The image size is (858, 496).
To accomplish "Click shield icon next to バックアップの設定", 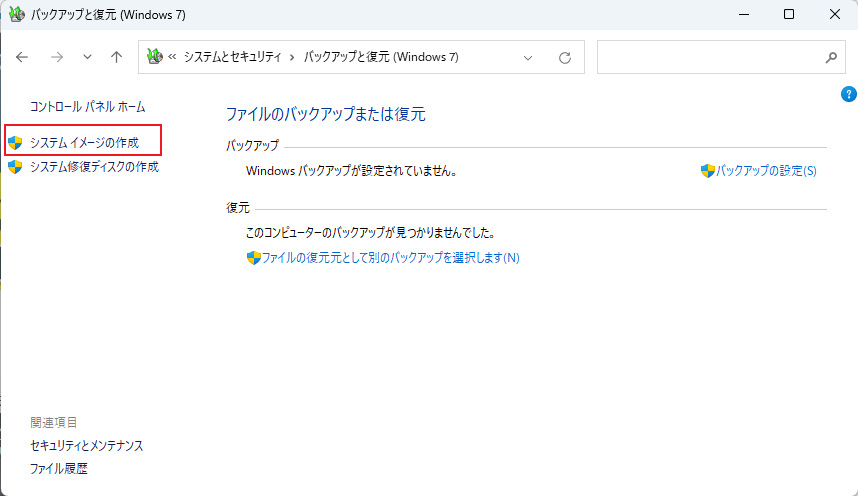I will click(x=708, y=171).
